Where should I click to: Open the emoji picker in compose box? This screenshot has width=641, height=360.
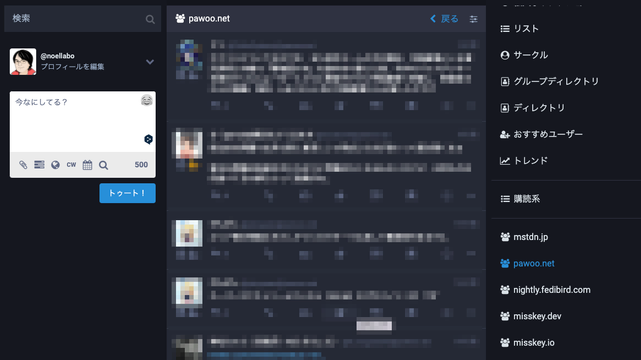(147, 100)
